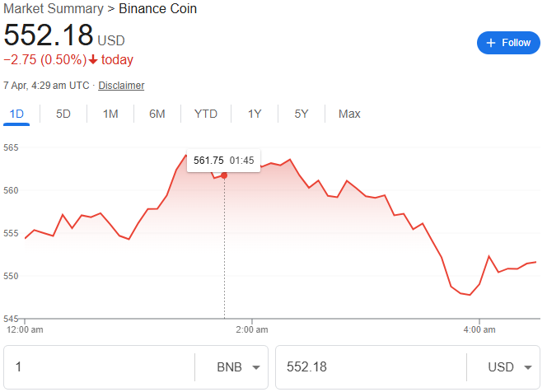Click the plus icon on Follow button
This screenshot has height=392, width=547.
point(491,43)
